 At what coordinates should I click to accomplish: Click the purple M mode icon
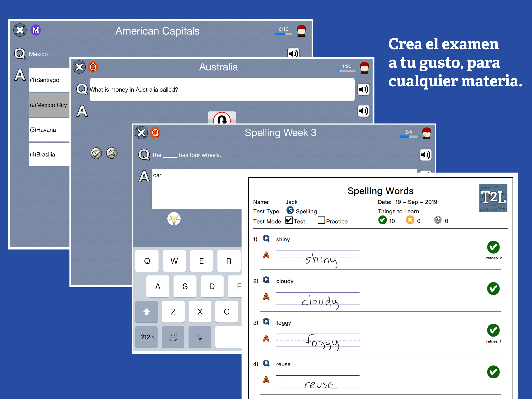pyautogui.click(x=36, y=30)
